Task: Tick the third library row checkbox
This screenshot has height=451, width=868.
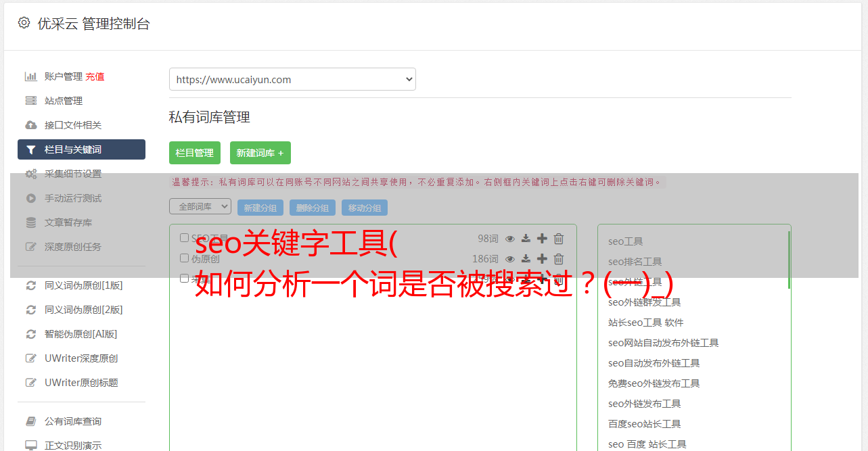Action: (184, 279)
